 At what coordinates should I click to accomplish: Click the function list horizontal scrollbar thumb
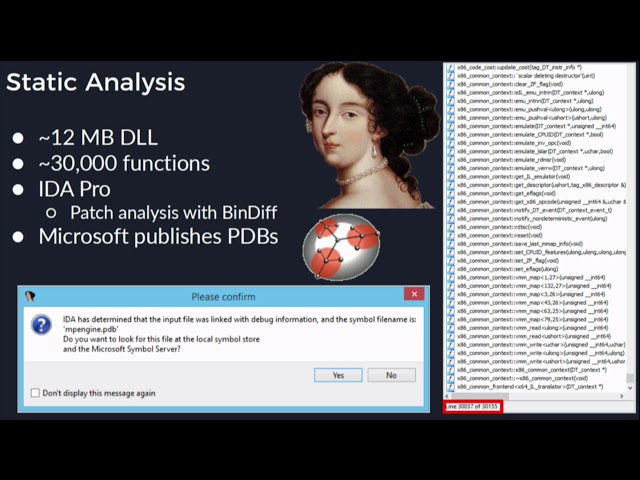[480, 396]
